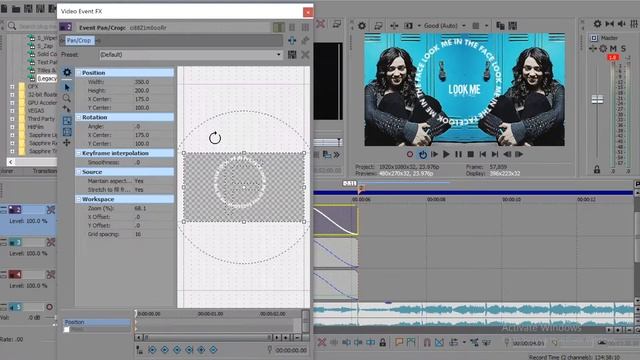Open the Good (Auto) preview quality dropdown
Viewport: 640px width, 360px height.
(444, 26)
